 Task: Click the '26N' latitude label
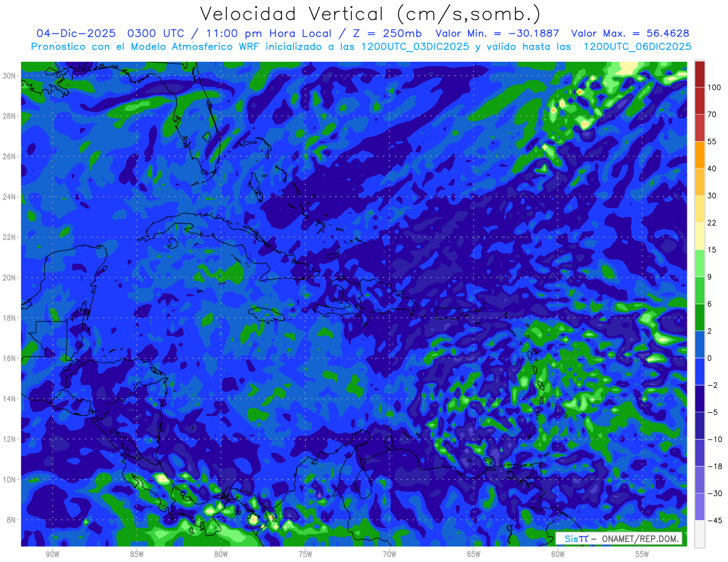click(x=9, y=156)
